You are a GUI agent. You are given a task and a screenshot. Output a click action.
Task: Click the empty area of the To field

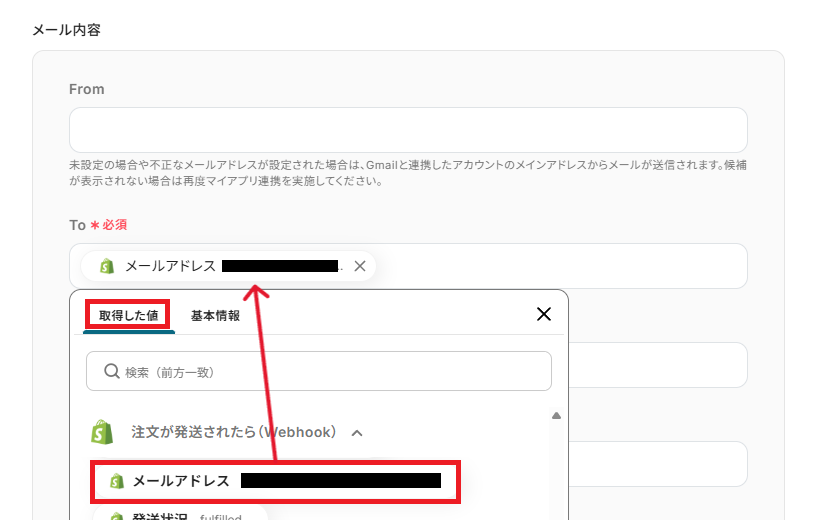coord(560,266)
